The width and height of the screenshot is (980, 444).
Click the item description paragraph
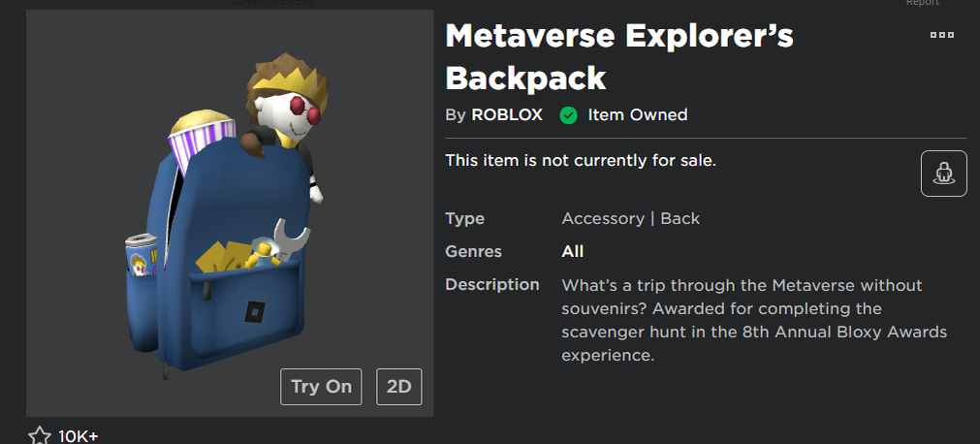pyautogui.click(x=754, y=321)
